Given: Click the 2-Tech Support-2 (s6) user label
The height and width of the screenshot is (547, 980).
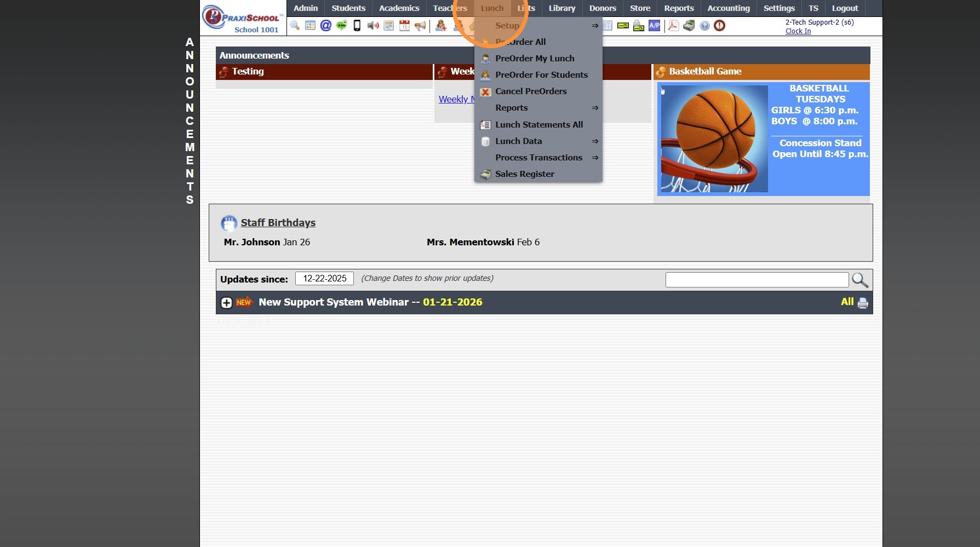Looking at the screenshot, I should [819, 22].
